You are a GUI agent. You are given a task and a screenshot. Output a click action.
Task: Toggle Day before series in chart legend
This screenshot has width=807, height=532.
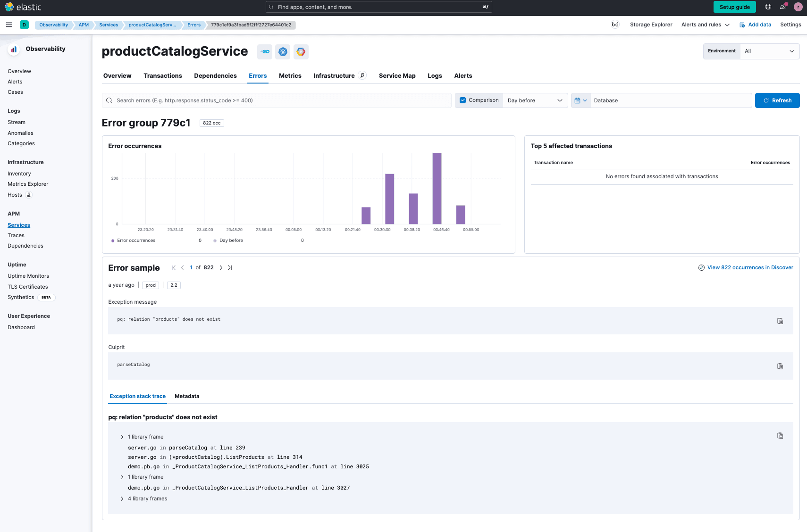point(231,241)
